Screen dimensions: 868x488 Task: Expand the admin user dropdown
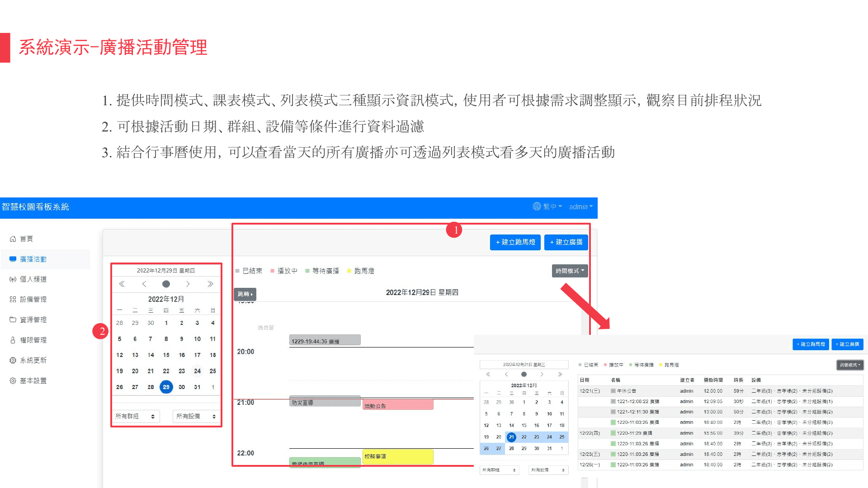click(581, 206)
